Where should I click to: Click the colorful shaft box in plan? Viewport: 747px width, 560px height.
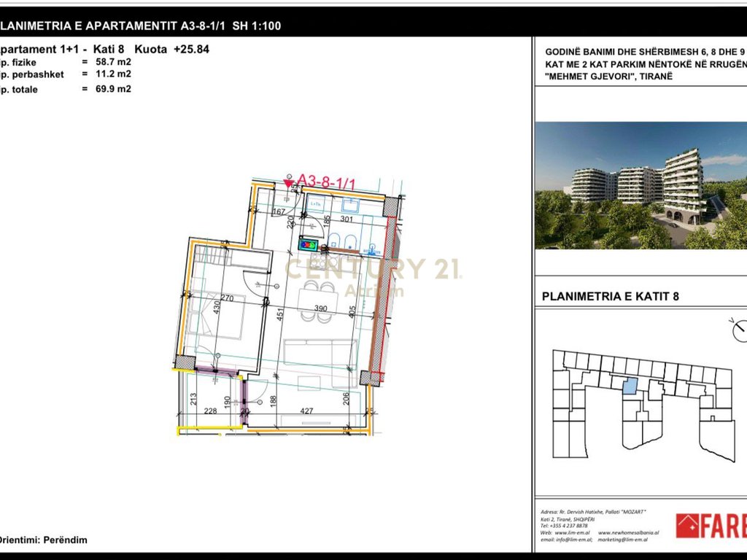tap(308, 245)
